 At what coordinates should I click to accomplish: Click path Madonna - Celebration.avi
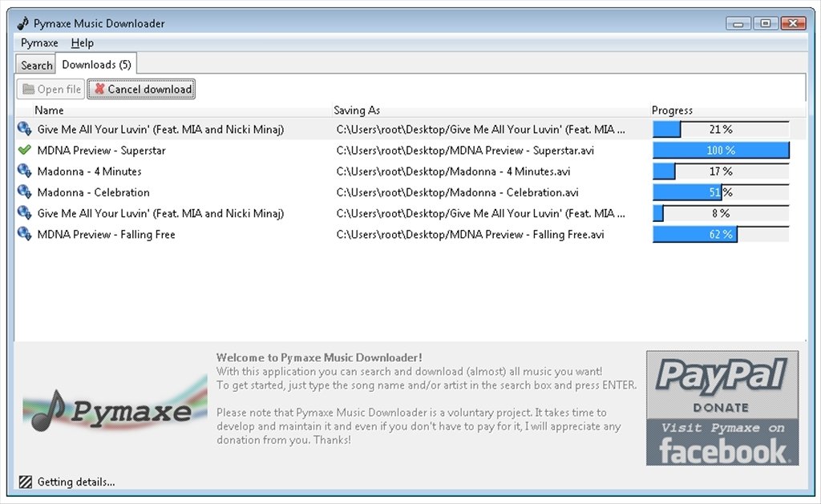[x=457, y=192]
